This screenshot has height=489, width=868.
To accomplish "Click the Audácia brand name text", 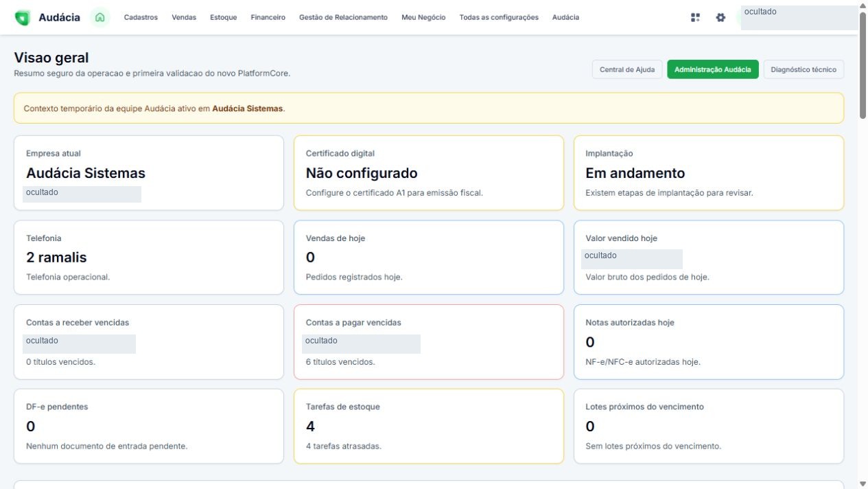I will click(x=59, y=17).
